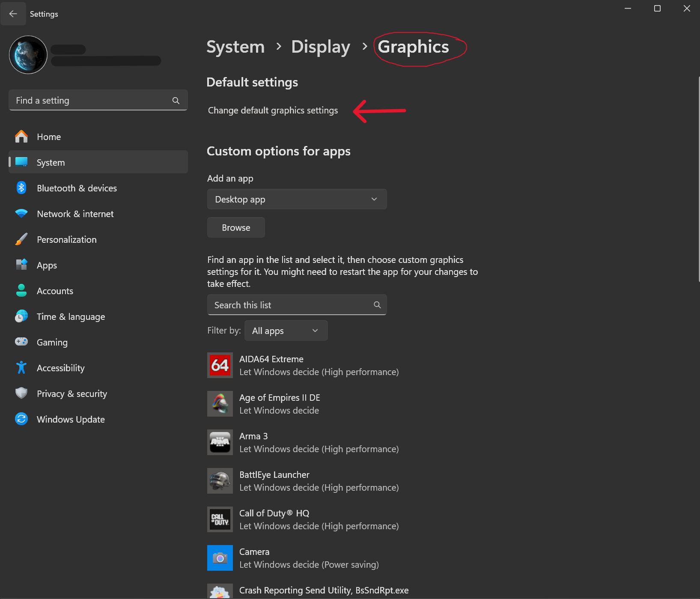Image resolution: width=700 pixels, height=599 pixels.
Task: Click the Browse button
Action: 236,228
